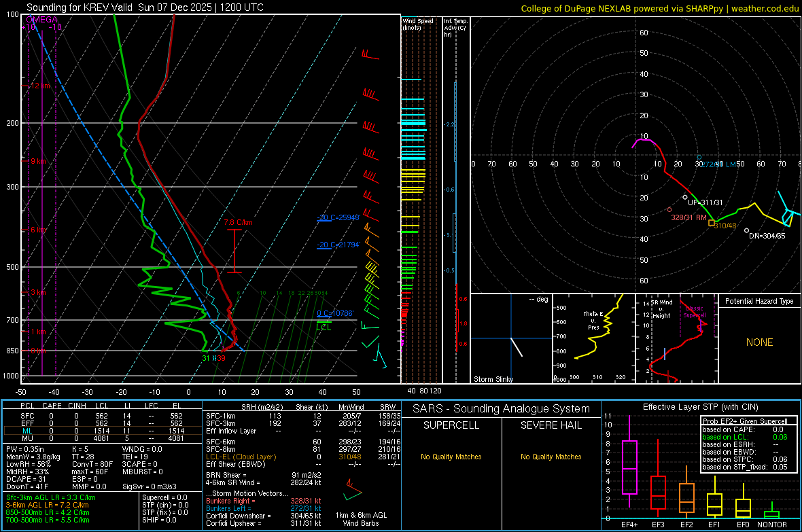Click the CINH column header

77,406
